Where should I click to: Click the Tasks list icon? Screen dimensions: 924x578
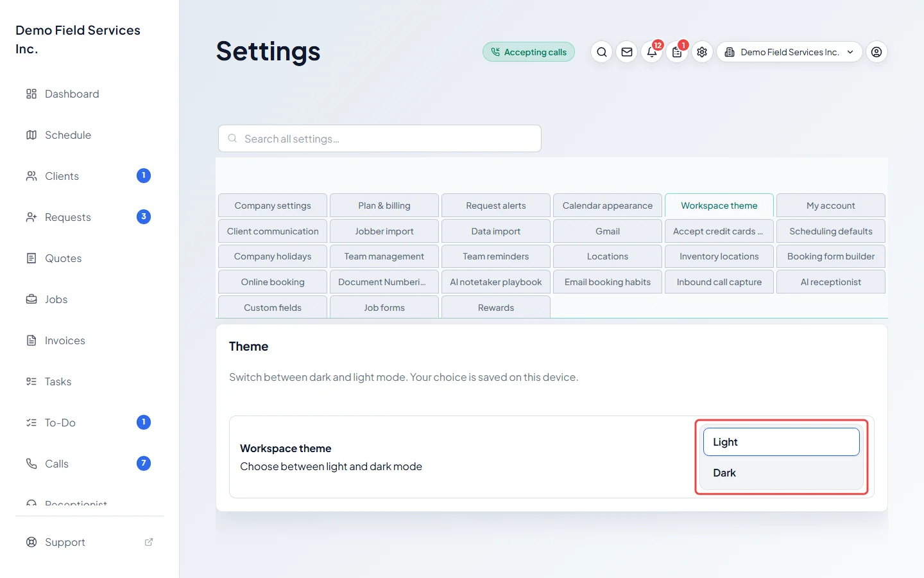click(x=31, y=381)
